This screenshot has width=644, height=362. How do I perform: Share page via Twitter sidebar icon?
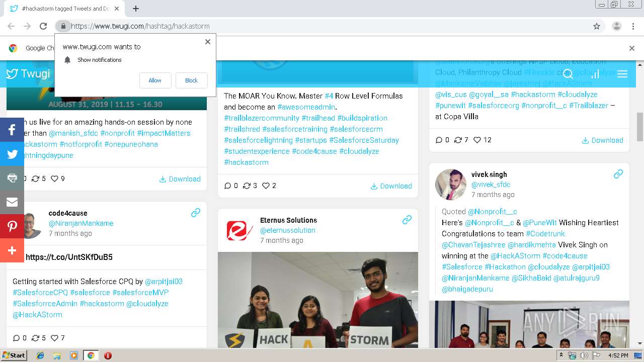[12, 154]
